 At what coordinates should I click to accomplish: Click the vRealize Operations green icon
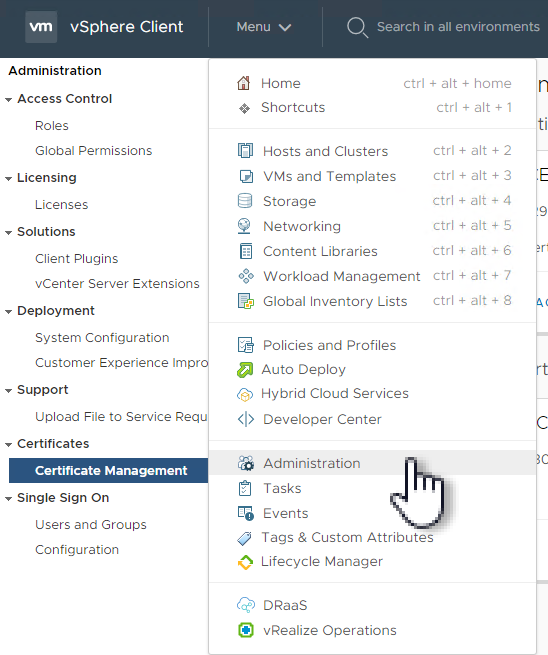point(246,630)
